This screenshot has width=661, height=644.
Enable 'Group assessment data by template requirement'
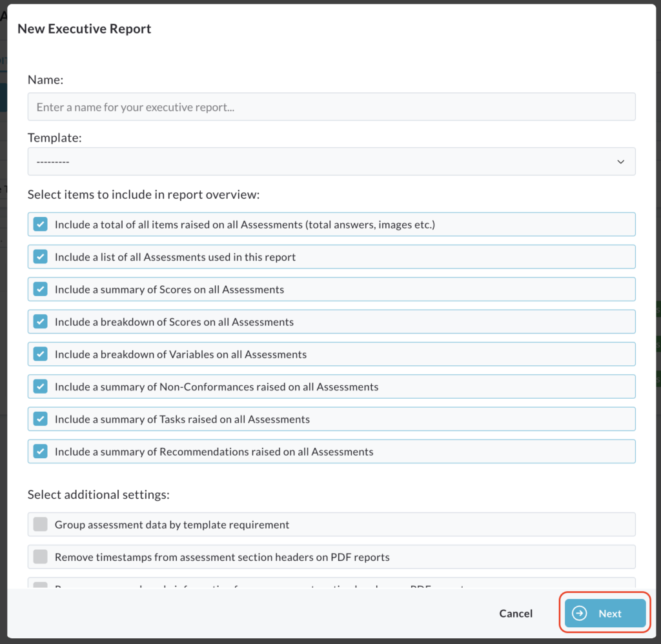pyautogui.click(x=41, y=525)
